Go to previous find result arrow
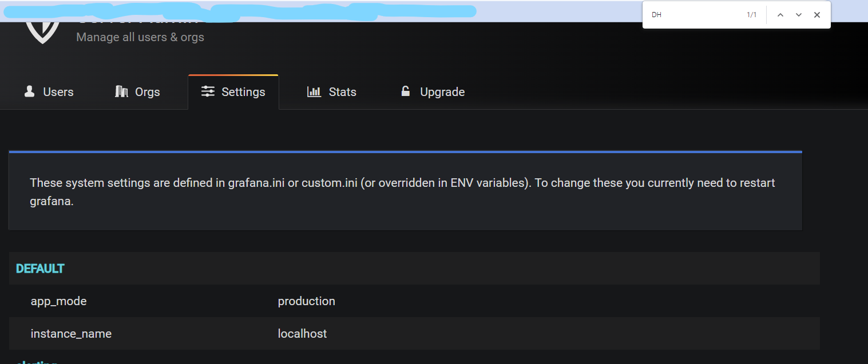This screenshot has width=868, height=364. click(x=780, y=15)
